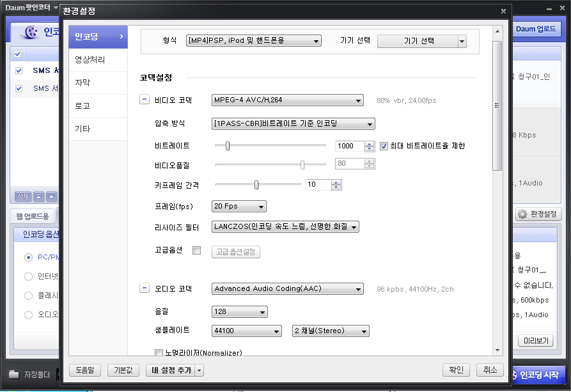Increase the 비트레이트 value with the up arrow
571x392 pixels.
pyautogui.click(x=369, y=143)
